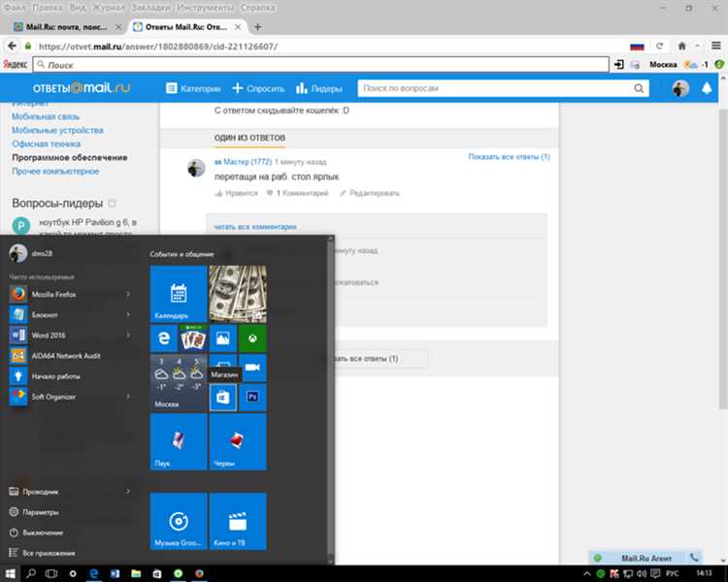Open the Firefox hamburger menu
This screenshot has height=582, width=728.
tap(716, 46)
